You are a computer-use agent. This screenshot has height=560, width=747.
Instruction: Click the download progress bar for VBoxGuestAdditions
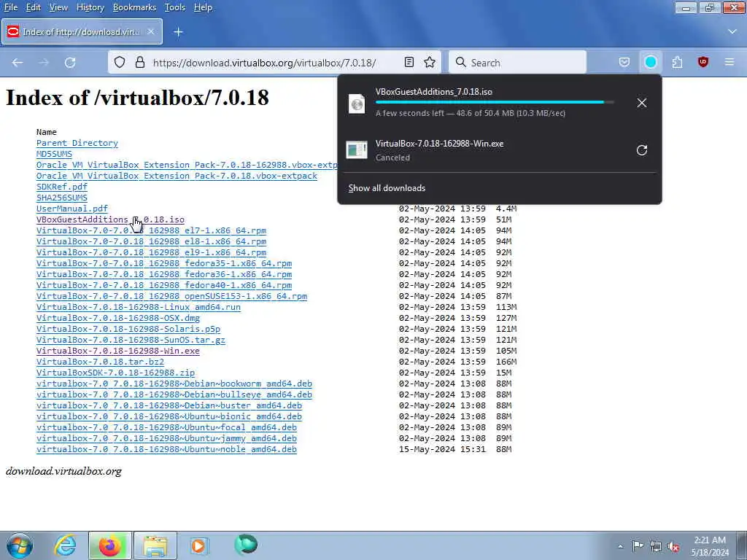pyautogui.click(x=495, y=102)
